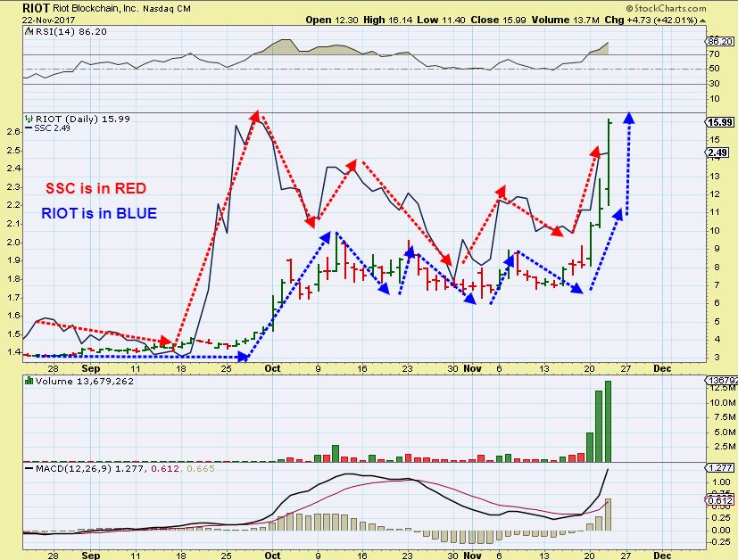Click the RIOT (Daily) 15.99 legend text

pyautogui.click(x=82, y=119)
